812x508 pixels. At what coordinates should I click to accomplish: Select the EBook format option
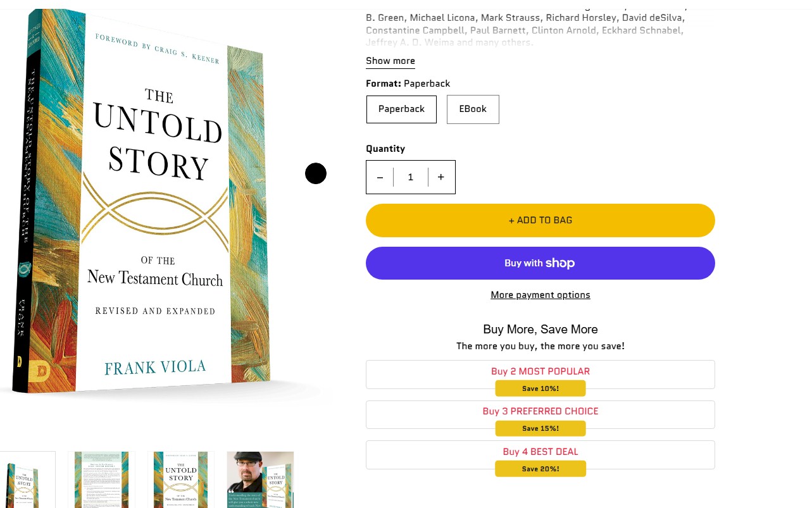473,109
